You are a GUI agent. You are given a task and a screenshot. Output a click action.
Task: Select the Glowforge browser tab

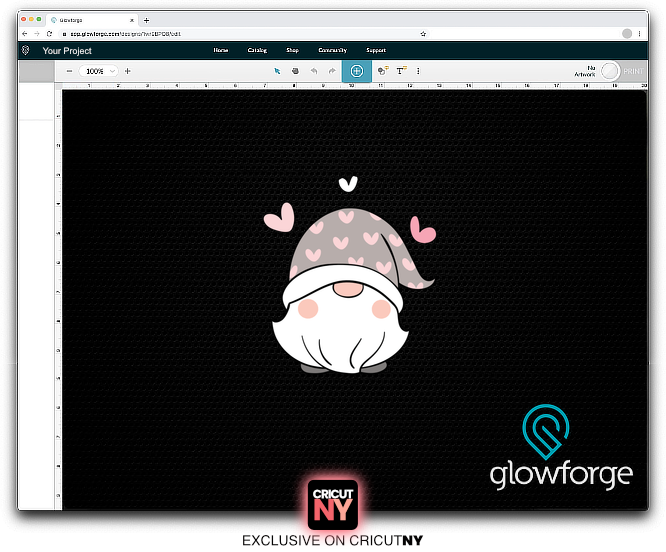tap(92, 20)
